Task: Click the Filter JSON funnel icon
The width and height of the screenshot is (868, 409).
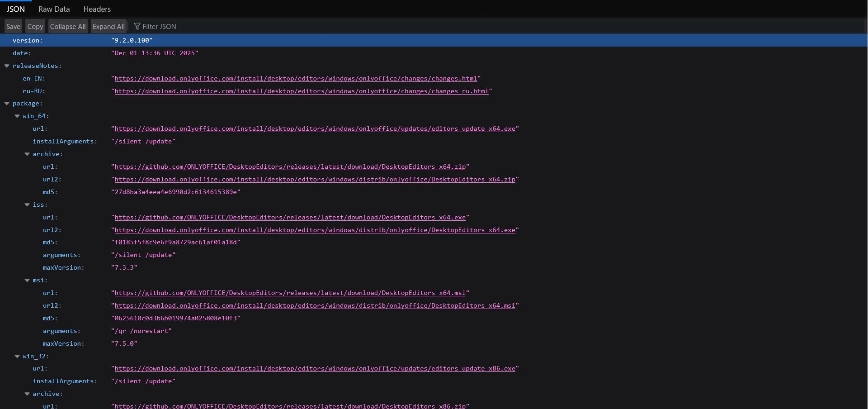Action: point(137,27)
